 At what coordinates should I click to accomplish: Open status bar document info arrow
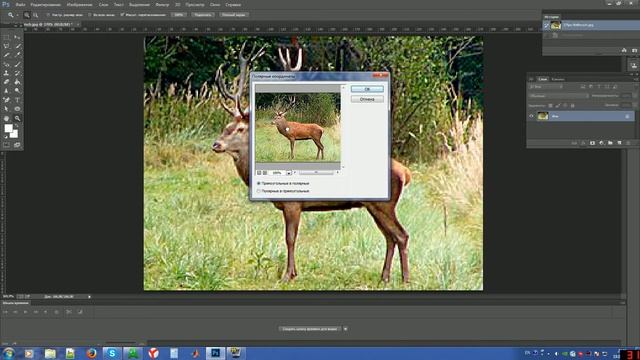89,297
